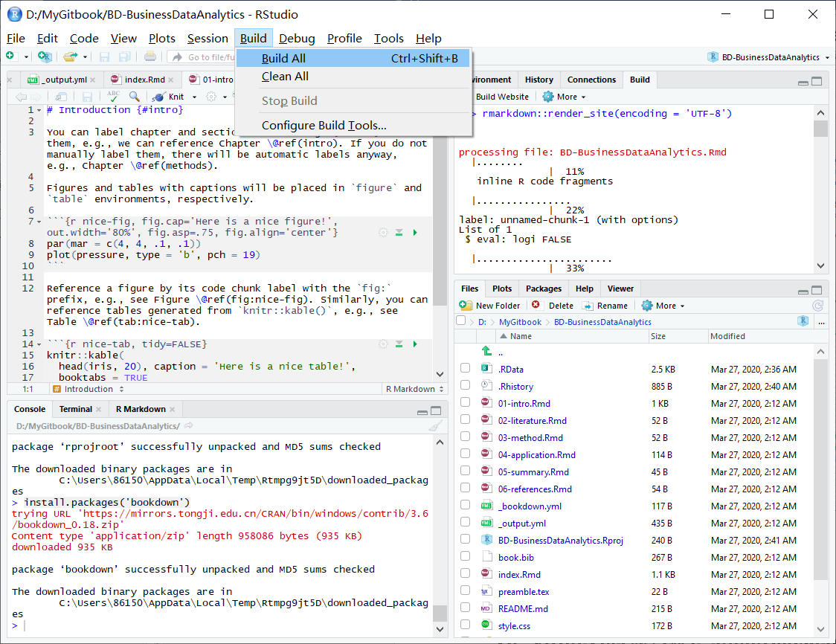Close the index.Rmd editor tab

pos(170,80)
